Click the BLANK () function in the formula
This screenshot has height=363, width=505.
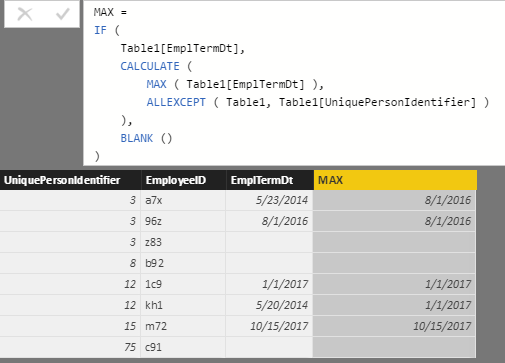(x=146, y=138)
